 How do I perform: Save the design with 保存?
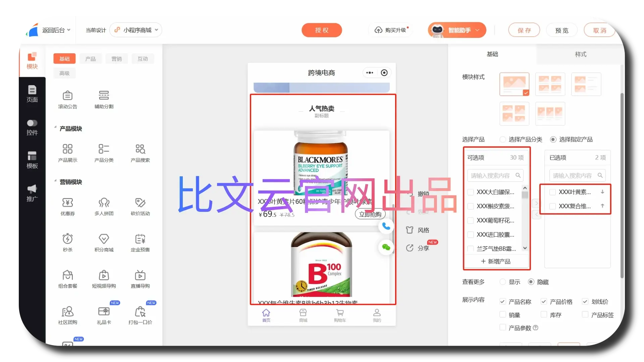click(x=524, y=30)
